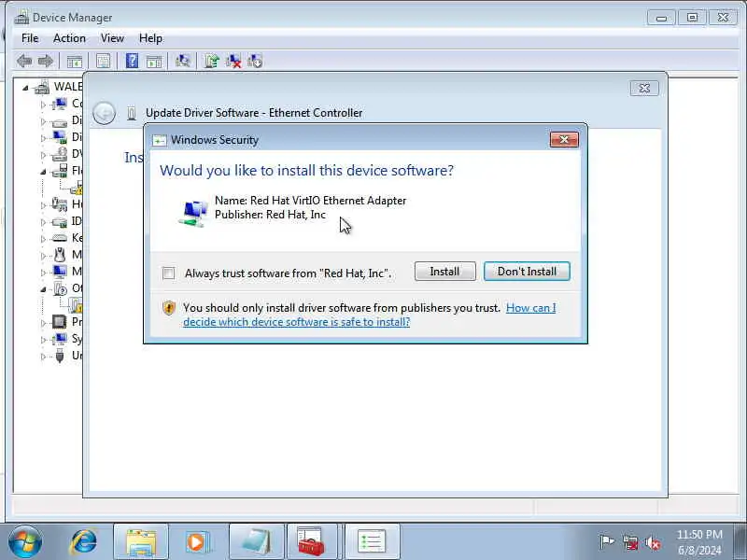This screenshot has height=560, width=747.
Task: Expand the Processors category arrow
Action: [43, 323]
